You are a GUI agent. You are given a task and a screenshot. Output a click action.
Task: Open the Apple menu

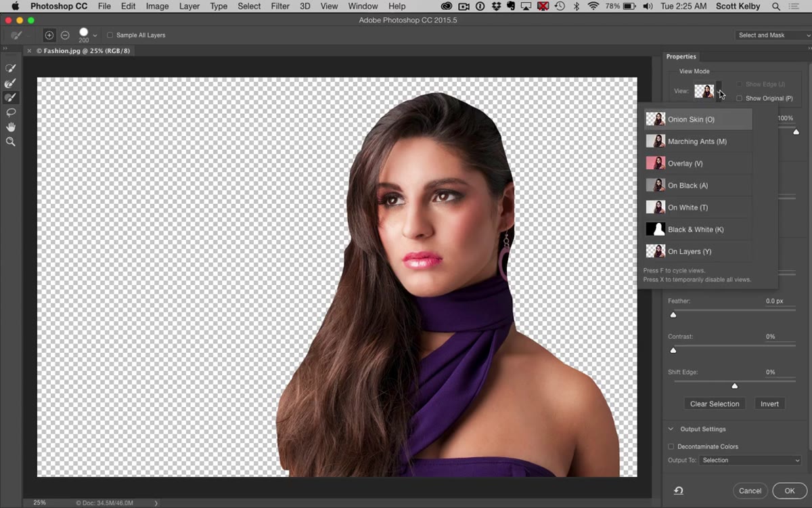[x=15, y=6]
